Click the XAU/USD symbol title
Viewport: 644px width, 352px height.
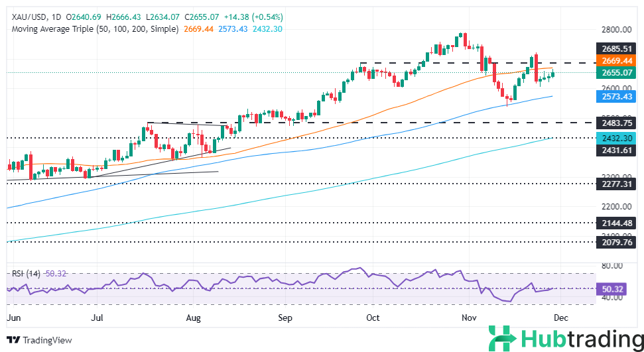[27, 17]
